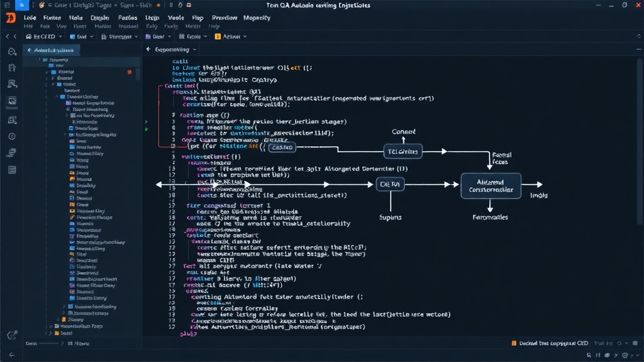Open the 'Evd' toolbar dropdown
The image size is (644, 362).
click(81, 36)
